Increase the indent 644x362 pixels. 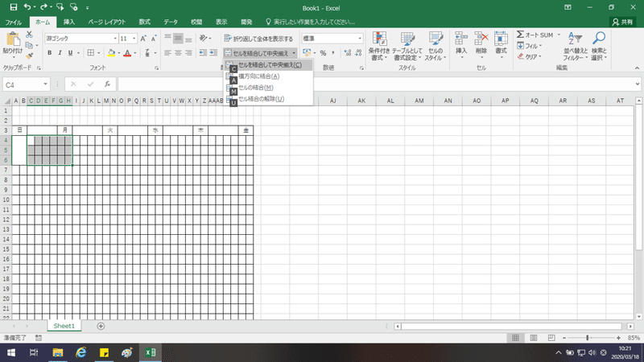(x=213, y=53)
